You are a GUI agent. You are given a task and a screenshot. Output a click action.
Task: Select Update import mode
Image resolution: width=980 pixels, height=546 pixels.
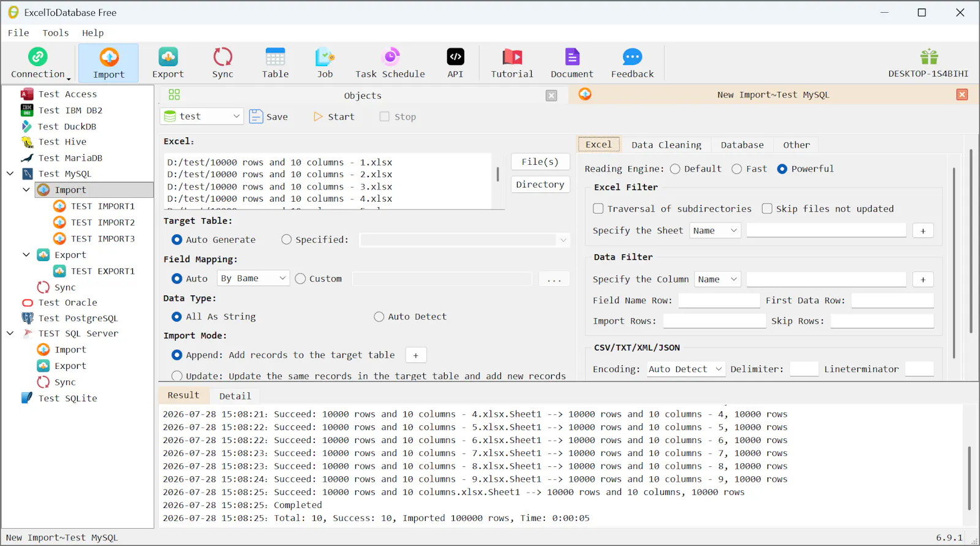[177, 376]
